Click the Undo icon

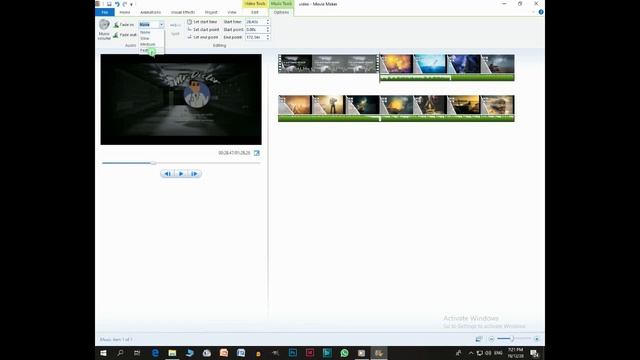[x=117, y=4]
